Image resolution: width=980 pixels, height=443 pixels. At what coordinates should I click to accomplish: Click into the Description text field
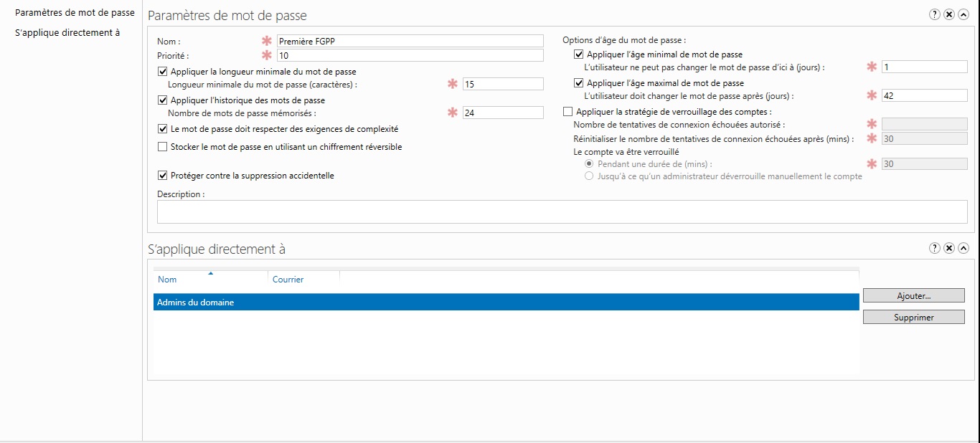click(562, 212)
